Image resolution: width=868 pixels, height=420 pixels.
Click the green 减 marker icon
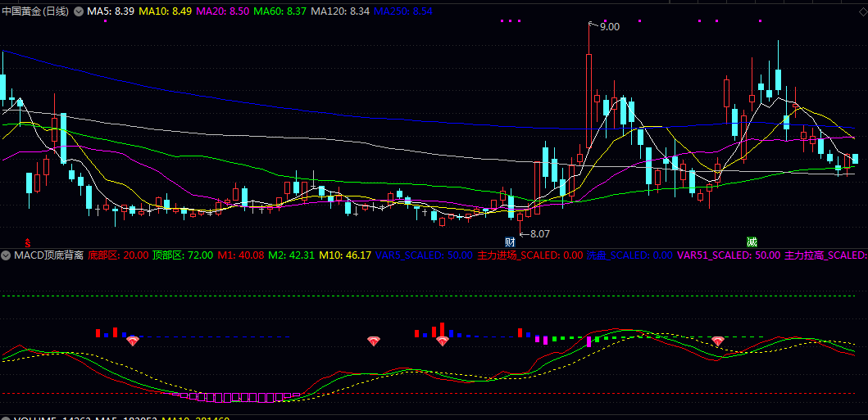click(x=752, y=242)
